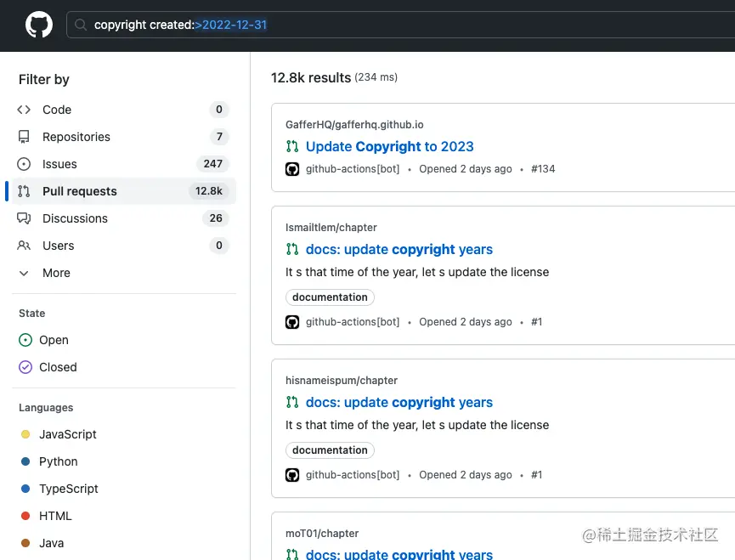
Task: Click the 26 discussions count badge
Action: (216, 218)
